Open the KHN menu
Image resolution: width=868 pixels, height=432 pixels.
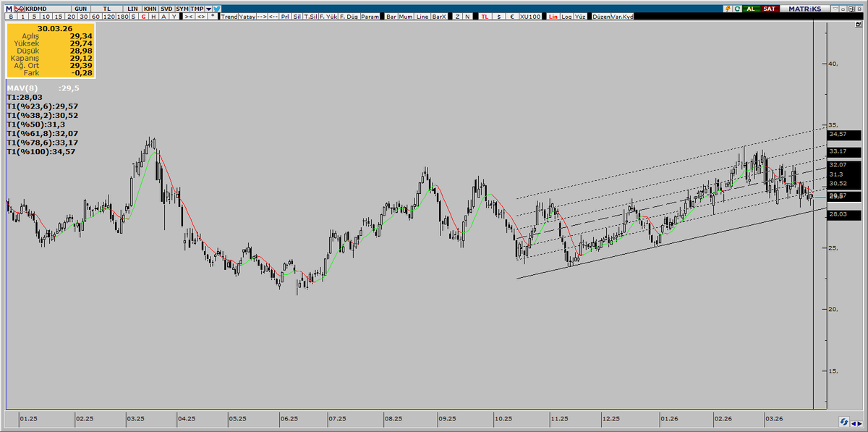point(150,9)
